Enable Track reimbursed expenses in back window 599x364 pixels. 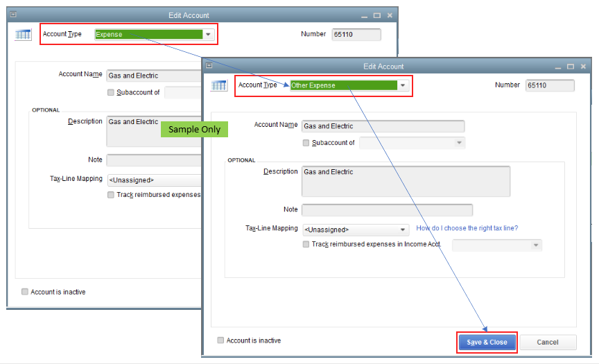(111, 195)
